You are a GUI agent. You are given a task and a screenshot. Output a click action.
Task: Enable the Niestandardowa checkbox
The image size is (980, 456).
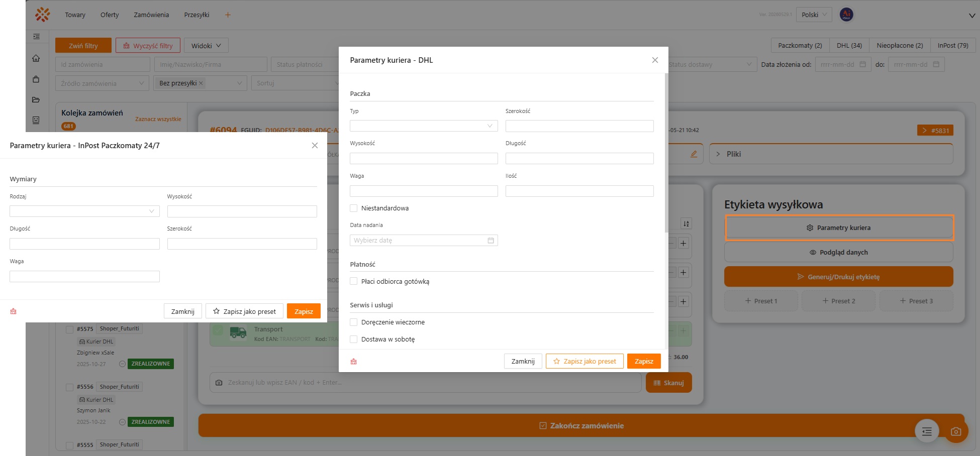tap(354, 208)
